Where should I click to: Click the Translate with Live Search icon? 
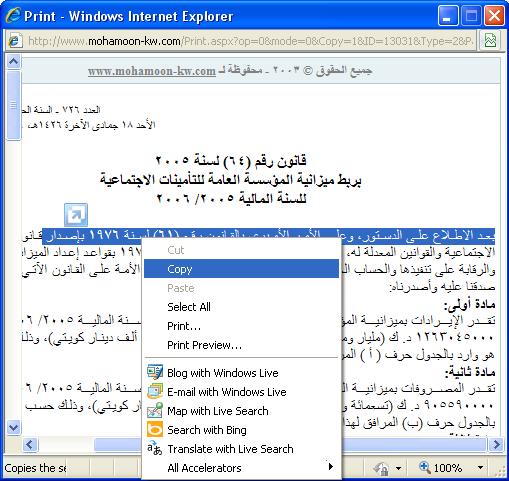[155, 448]
